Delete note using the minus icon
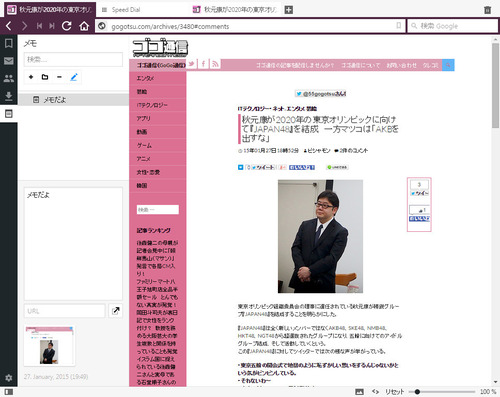 [59, 77]
